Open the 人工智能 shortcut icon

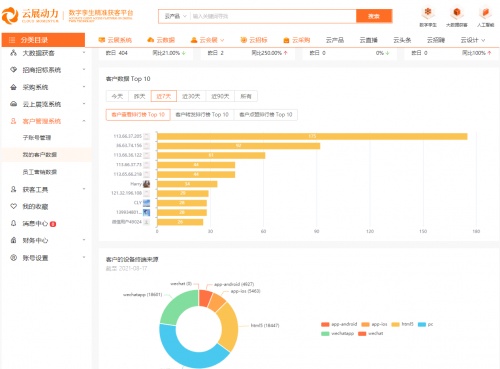(485, 13)
